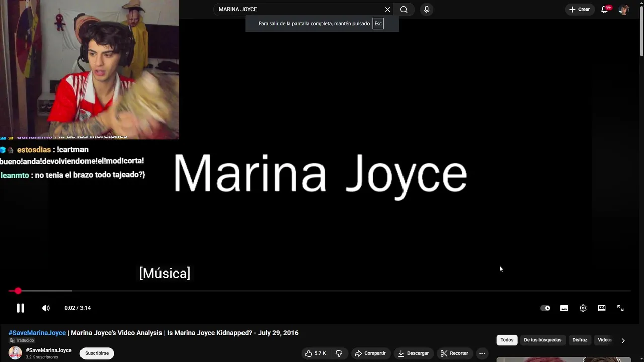Mute the video with the speaker icon
Image resolution: width=644 pixels, height=362 pixels.
(46, 308)
